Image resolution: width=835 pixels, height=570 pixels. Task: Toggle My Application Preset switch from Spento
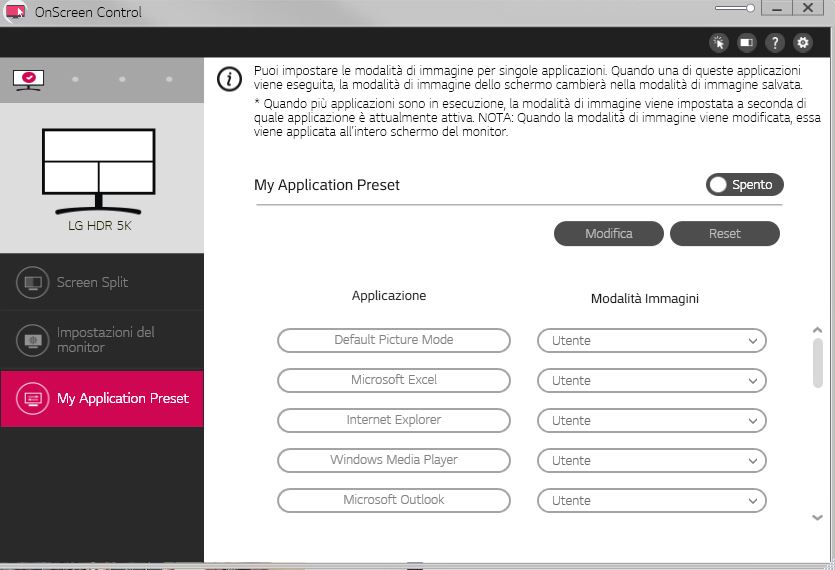pyautogui.click(x=744, y=184)
